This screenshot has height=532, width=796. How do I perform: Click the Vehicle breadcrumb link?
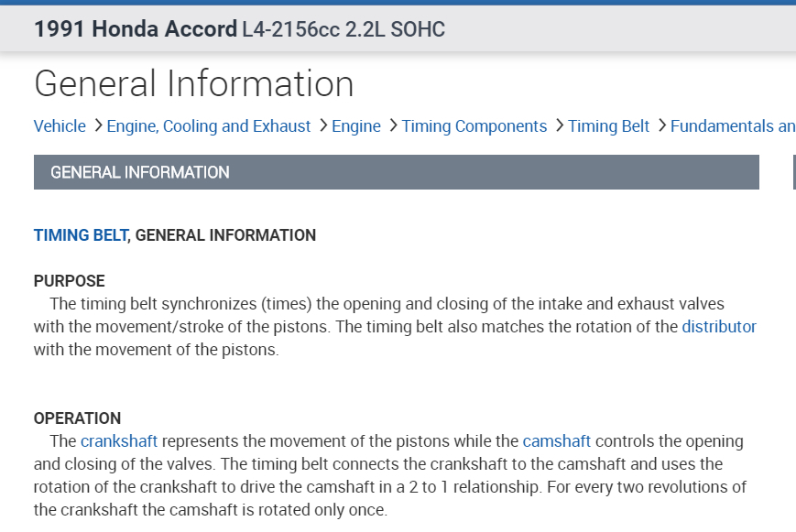pyautogui.click(x=60, y=126)
